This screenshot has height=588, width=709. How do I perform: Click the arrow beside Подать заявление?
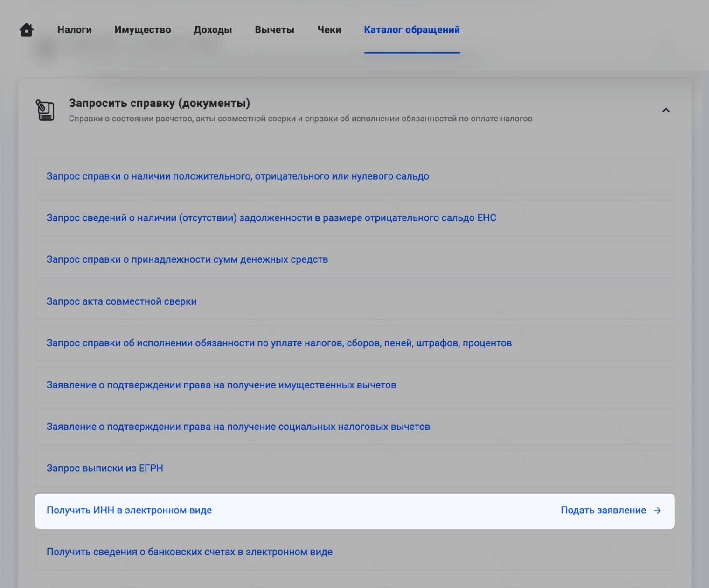[x=657, y=511]
